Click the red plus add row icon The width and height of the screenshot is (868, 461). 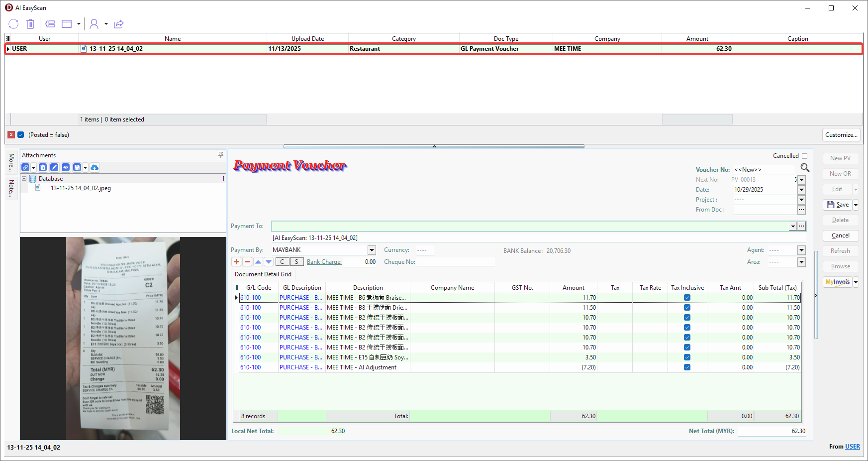(x=236, y=262)
